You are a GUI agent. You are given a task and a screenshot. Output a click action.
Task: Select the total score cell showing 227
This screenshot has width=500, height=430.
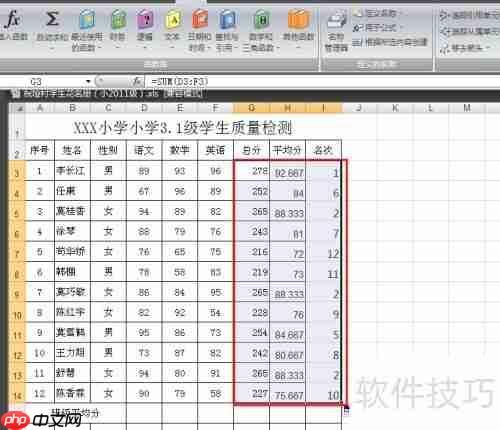(252, 394)
